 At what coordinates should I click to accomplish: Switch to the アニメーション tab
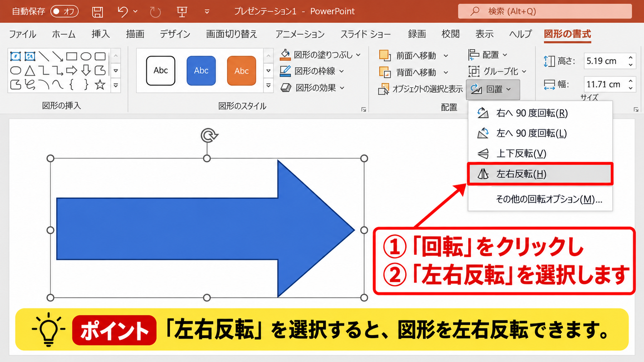300,34
